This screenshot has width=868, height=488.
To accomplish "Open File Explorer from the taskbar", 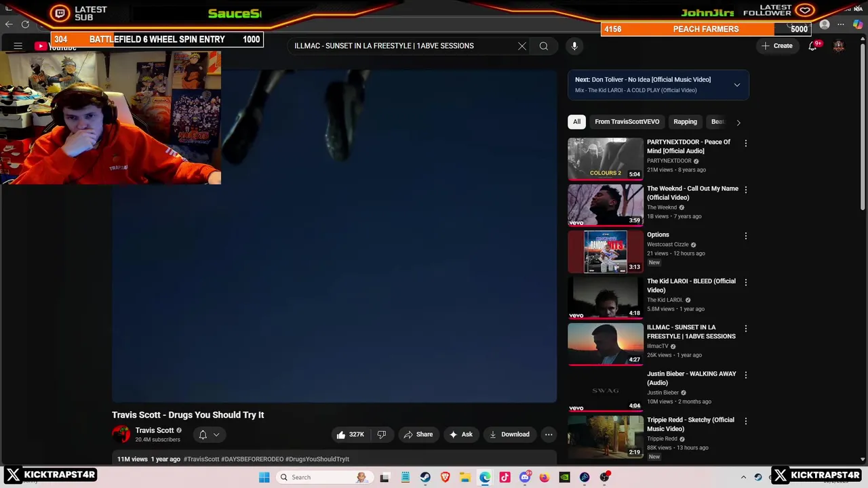I will (x=465, y=477).
